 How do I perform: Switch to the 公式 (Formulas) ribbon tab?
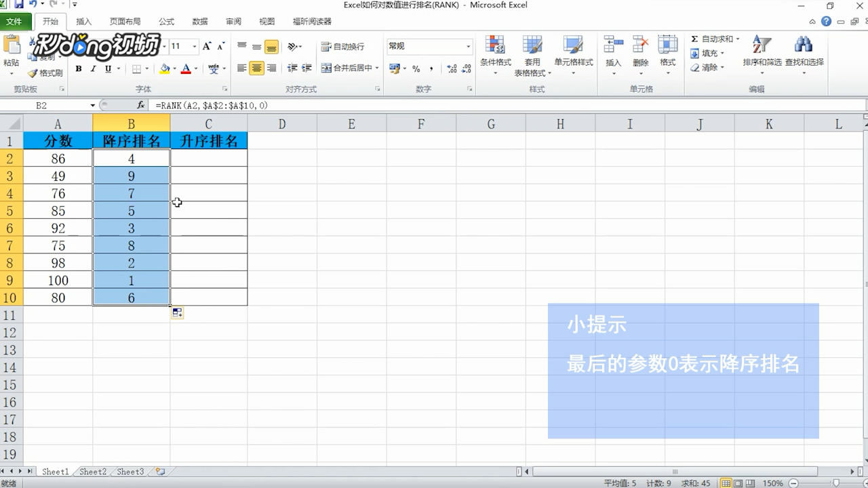tap(166, 21)
